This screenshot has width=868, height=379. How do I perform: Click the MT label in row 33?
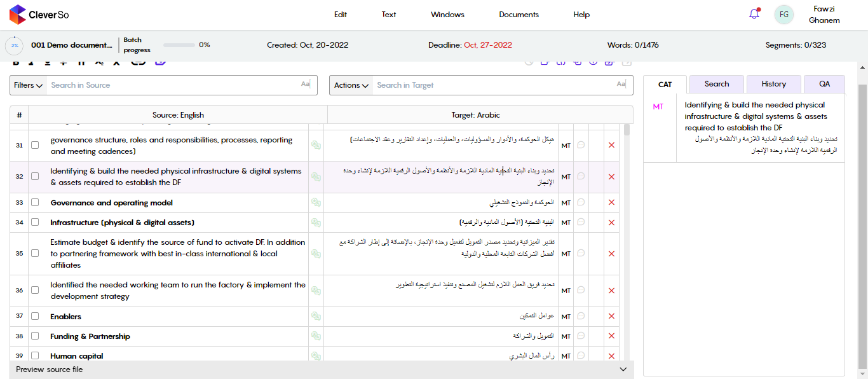click(566, 203)
